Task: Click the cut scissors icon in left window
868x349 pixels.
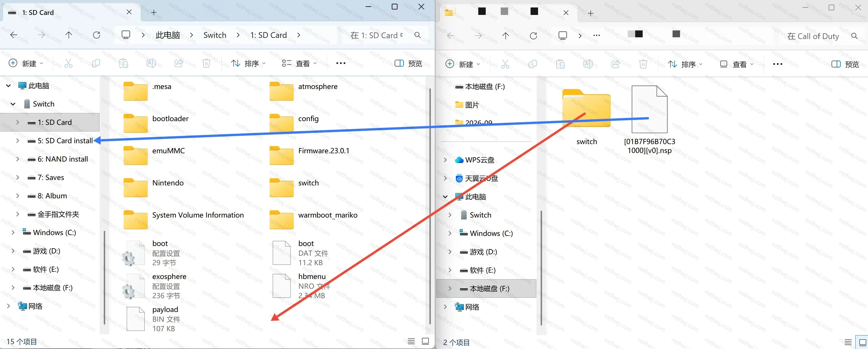Action: click(68, 63)
